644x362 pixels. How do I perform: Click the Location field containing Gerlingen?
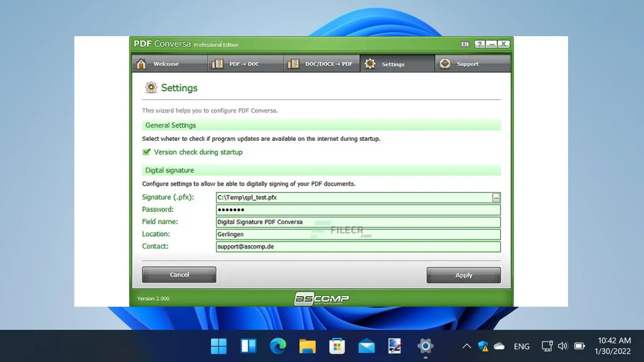(358, 234)
